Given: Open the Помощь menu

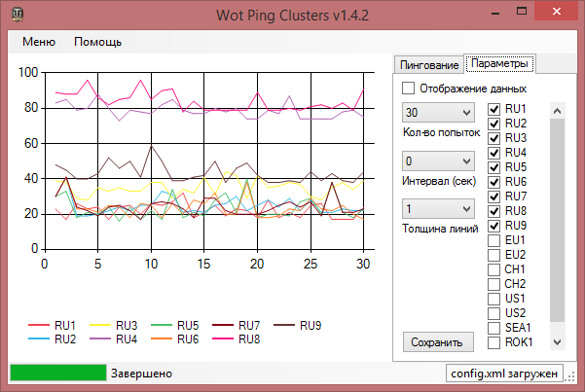Looking at the screenshot, I should tap(97, 42).
